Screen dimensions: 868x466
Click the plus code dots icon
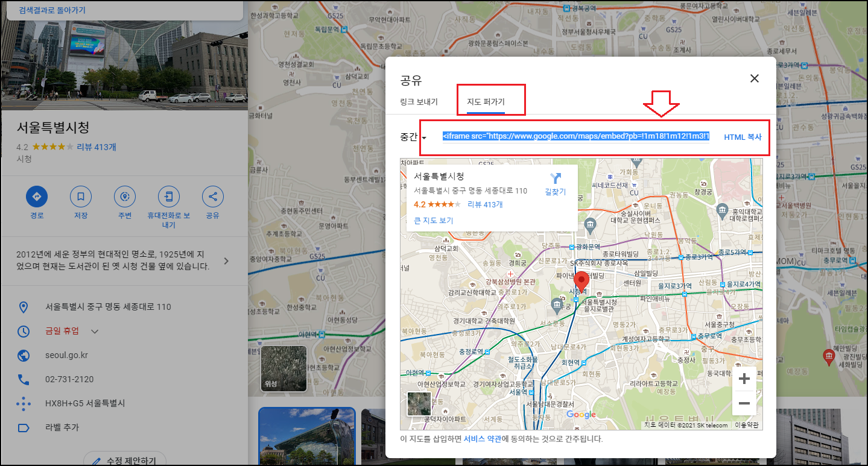tap(24, 403)
